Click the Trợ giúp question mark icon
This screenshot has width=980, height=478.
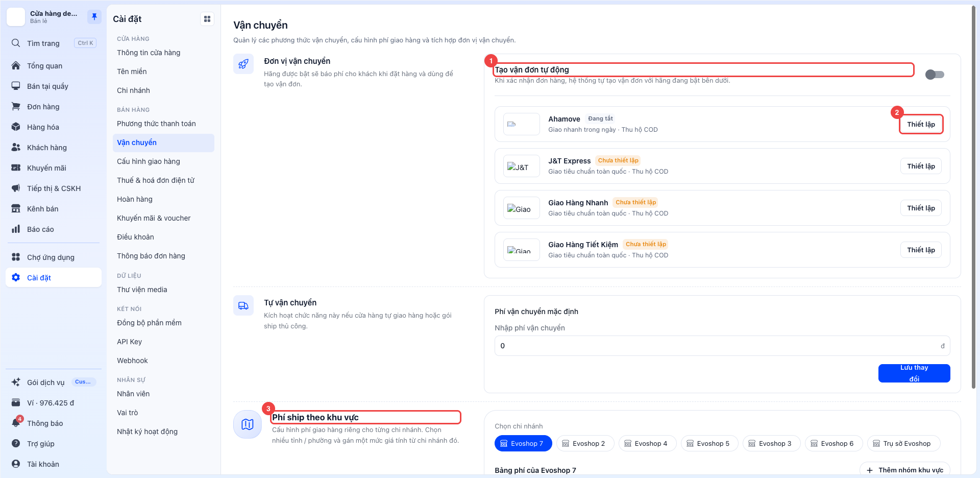pos(16,444)
